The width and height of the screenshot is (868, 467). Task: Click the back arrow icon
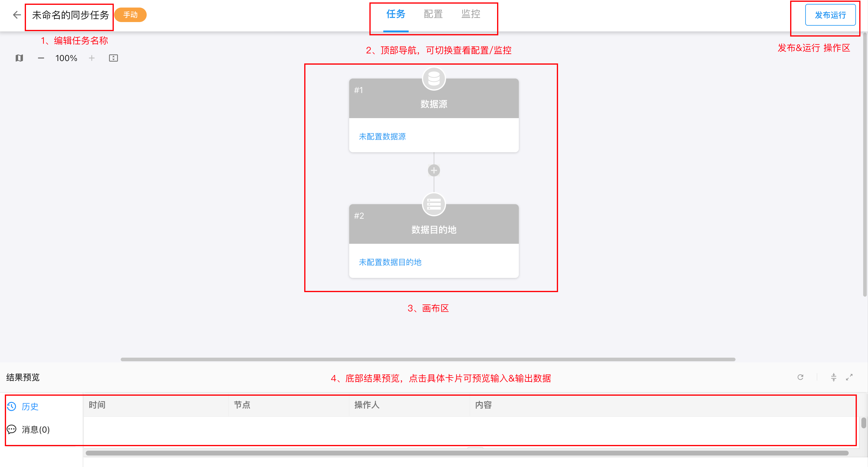tap(17, 15)
